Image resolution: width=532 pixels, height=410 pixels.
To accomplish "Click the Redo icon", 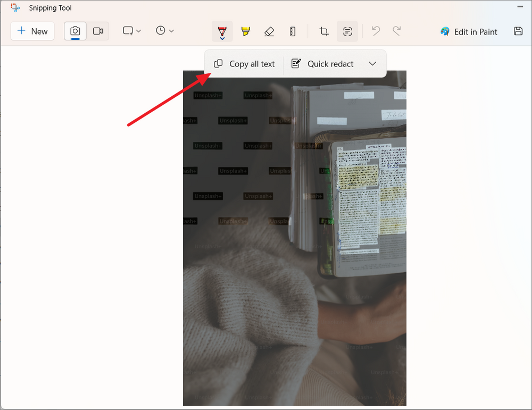I will 397,31.
